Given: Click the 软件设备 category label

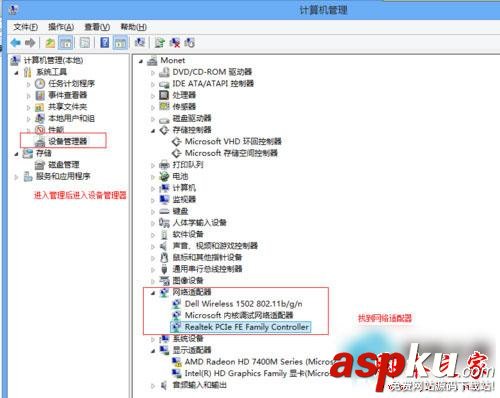Looking at the screenshot, I should point(188,234).
